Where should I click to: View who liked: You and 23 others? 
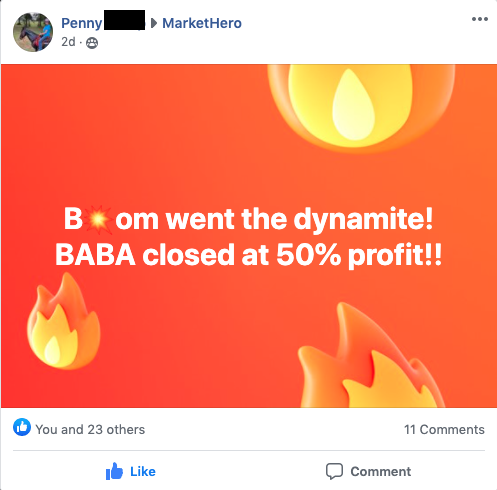(x=90, y=429)
